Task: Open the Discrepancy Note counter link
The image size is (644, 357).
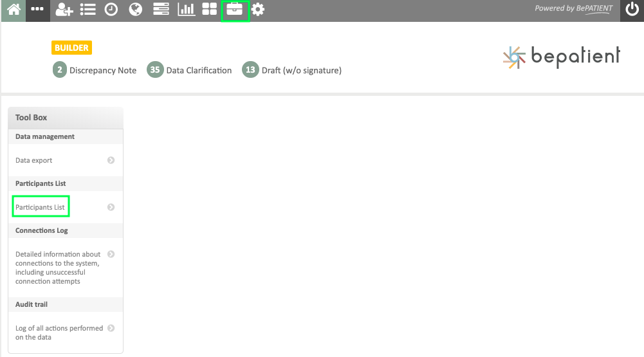Action: pos(95,70)
